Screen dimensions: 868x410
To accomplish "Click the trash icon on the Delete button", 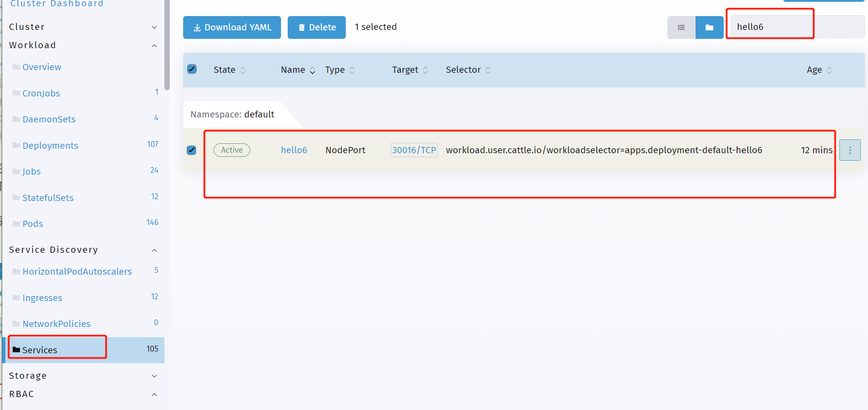I will point(302,27).
